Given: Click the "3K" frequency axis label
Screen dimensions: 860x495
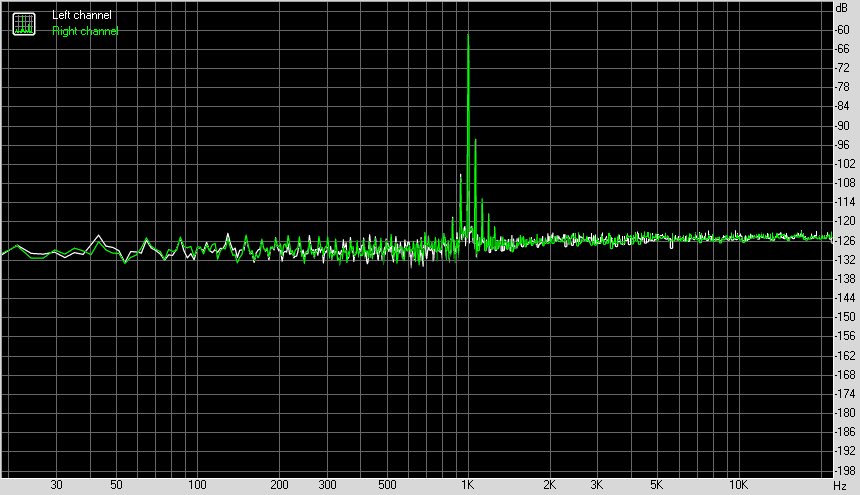Looking at the screenshot, I should tap(597, 485).
